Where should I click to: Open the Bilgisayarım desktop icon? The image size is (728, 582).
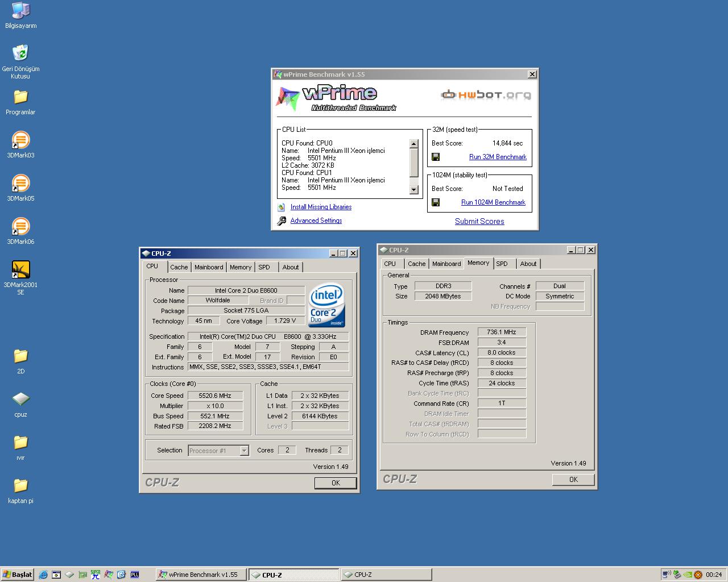[20, 15]
